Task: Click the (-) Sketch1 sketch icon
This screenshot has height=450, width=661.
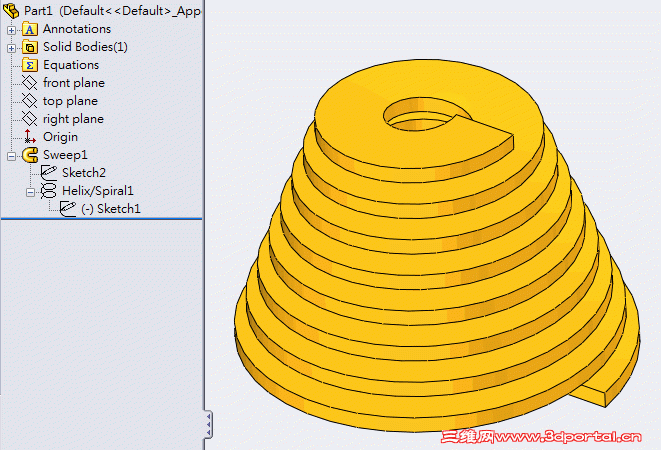Action: [67, 209]
